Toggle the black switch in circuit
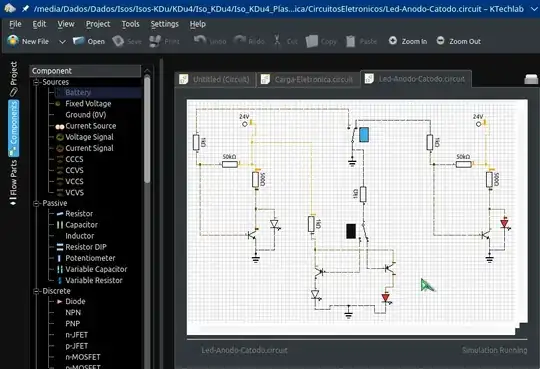Screen dimensions: 540x369 click(351, 231)
